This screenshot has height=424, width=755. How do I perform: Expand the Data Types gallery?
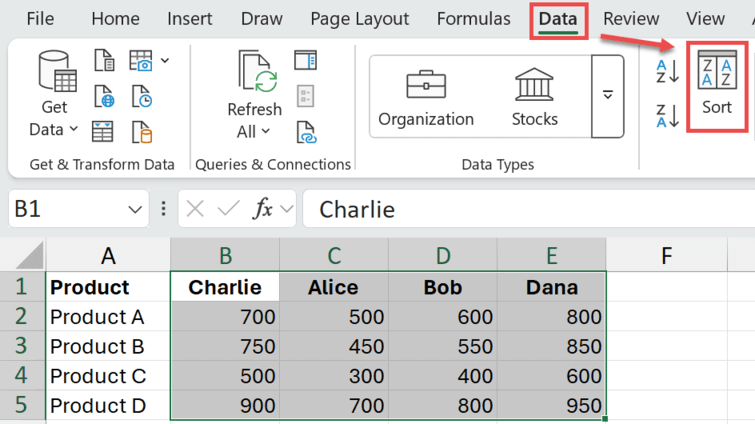pos(607,96)
